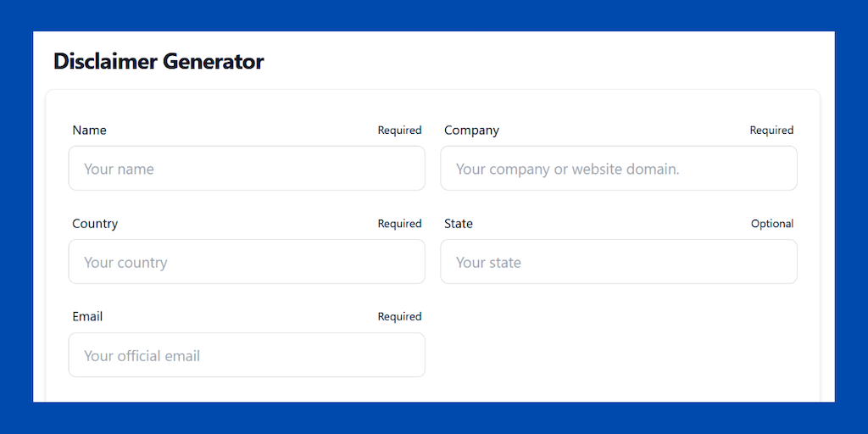Focus the Company text box
This screenshot has height=434, width=868.
click(618, 169)
